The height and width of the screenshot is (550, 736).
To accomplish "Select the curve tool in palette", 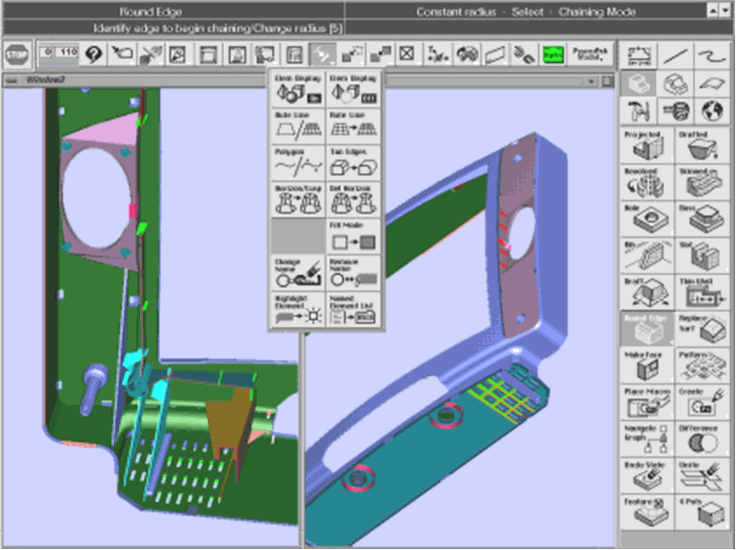I will click(712, 56).
